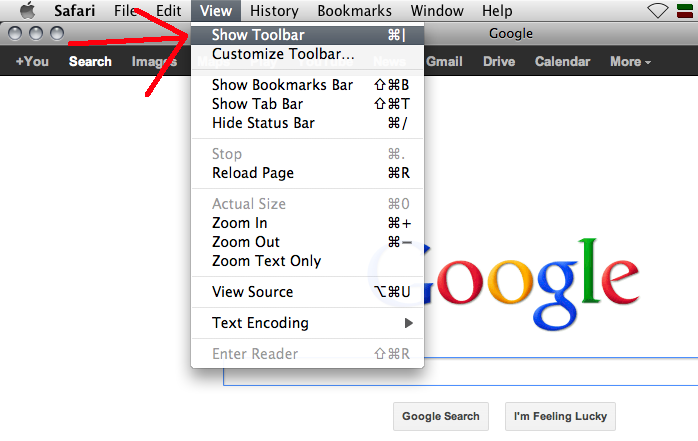Viewport: 698px width, 441px height.
Task: Click the +You link
Action: (32, 61)
